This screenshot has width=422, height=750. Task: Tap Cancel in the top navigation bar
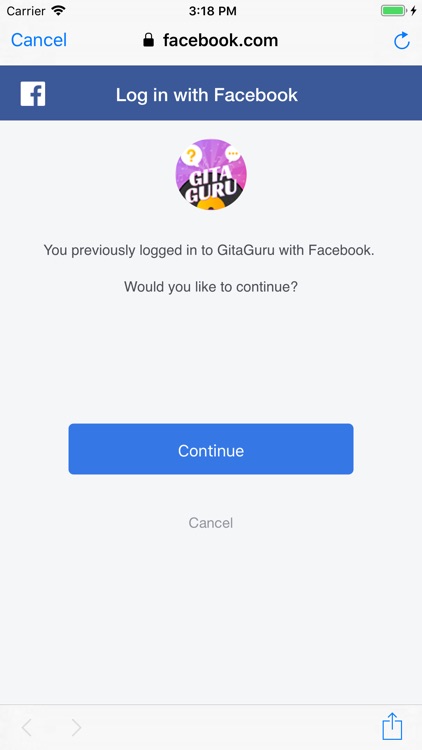pyautogui.click(x=39, y=40)
